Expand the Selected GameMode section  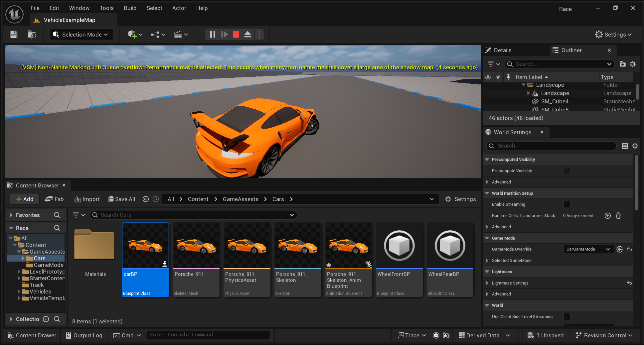click(x=487, y=261)
